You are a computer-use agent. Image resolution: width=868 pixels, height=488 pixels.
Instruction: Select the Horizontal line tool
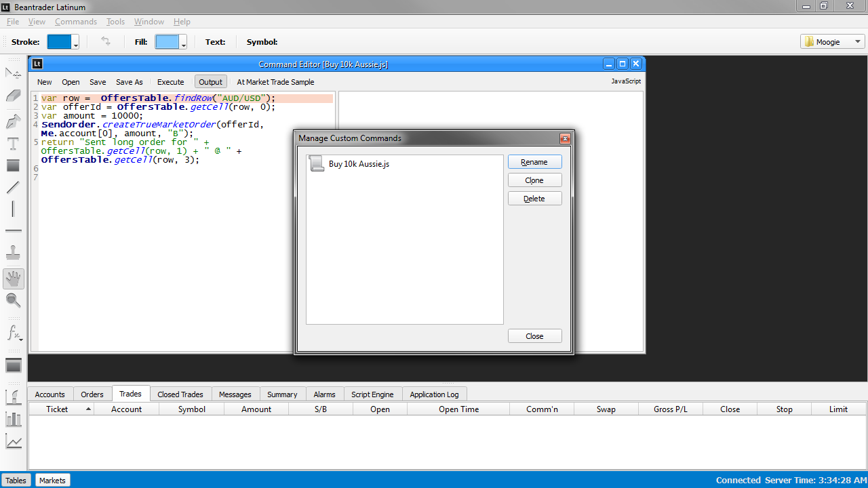[x=13, y=231]
